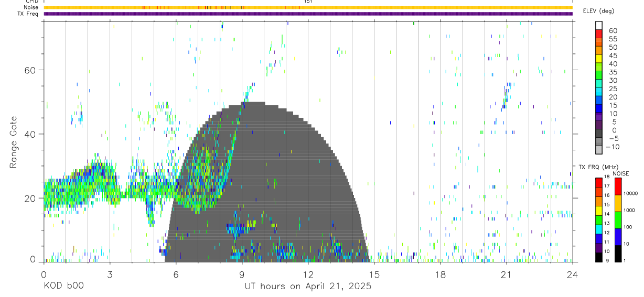
Task: Click the x-axis tick label '3'
Action: [x=110, y=274]
